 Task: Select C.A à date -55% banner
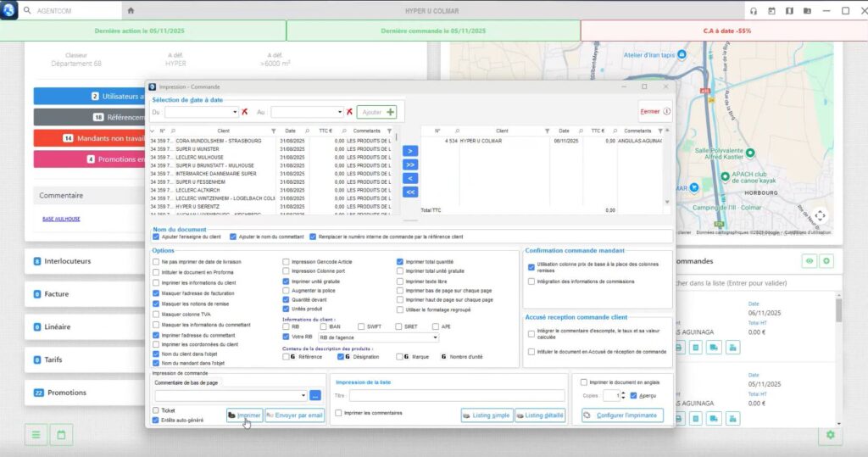coord(724,31)
